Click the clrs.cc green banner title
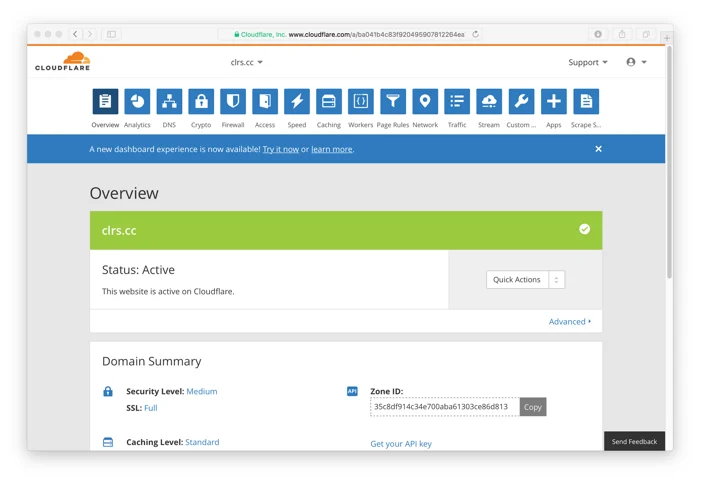The width and height of the screenshot is (715, 494). 119,230
